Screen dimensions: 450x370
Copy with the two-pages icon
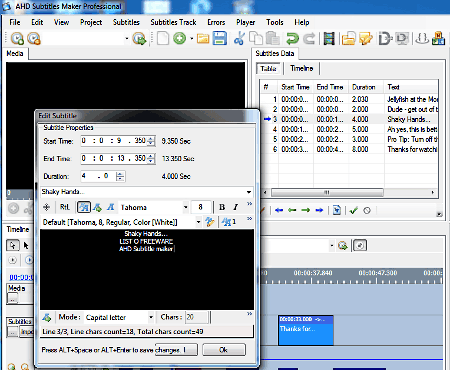(256, 38)
